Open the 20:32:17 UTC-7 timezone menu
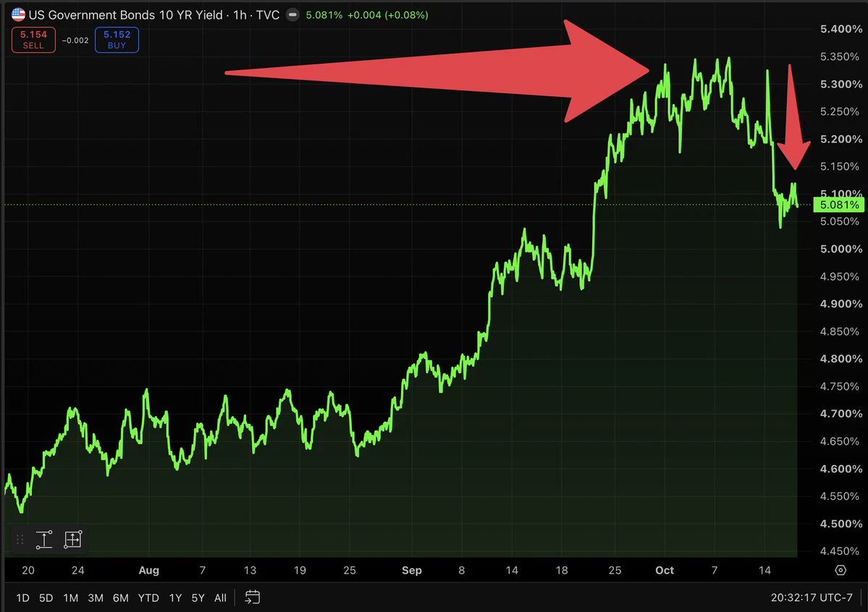The height and width of the screenshot is (612, 868). [x=812, y=598]
